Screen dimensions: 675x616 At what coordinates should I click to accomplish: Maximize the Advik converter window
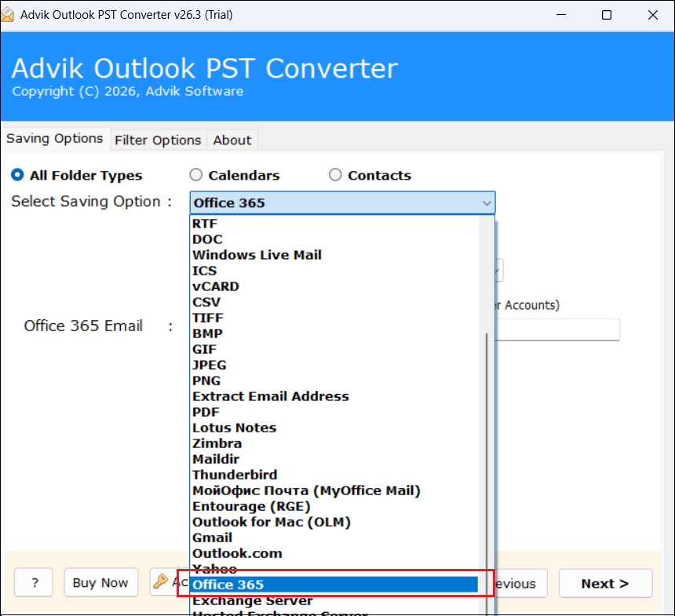[x=607, y=15]
